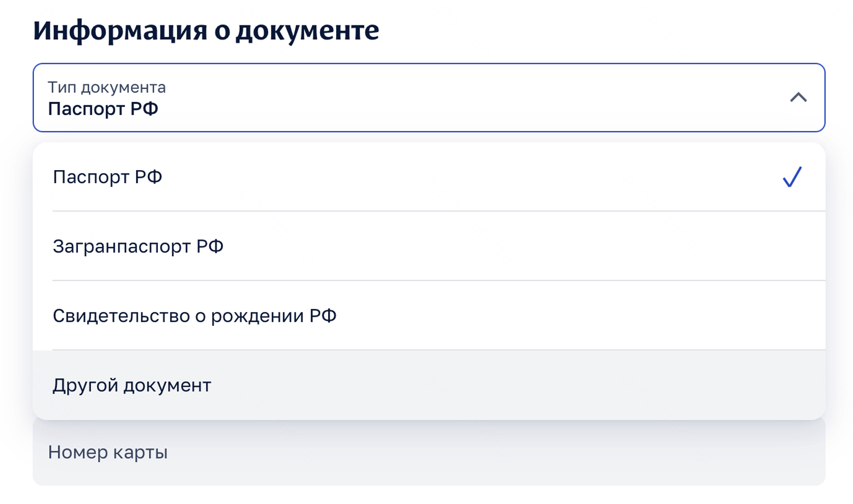
Task: Click the blue checkmark beside Паспорт РФ
Action: [x=792, y=177]
